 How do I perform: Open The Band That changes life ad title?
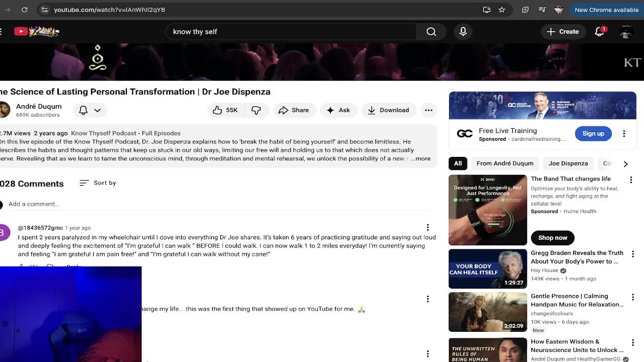571,179
